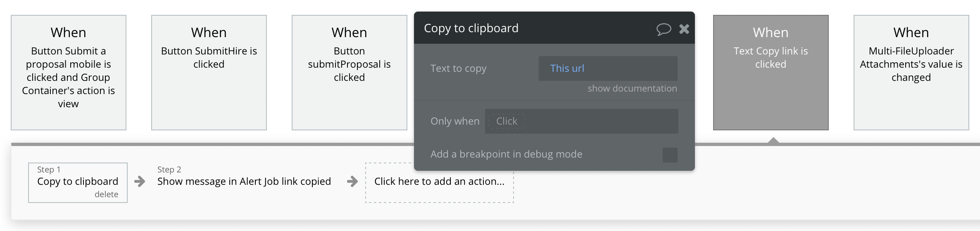Close the Copy to clipboard popup
980x231 pixels.
coord(684,29)
